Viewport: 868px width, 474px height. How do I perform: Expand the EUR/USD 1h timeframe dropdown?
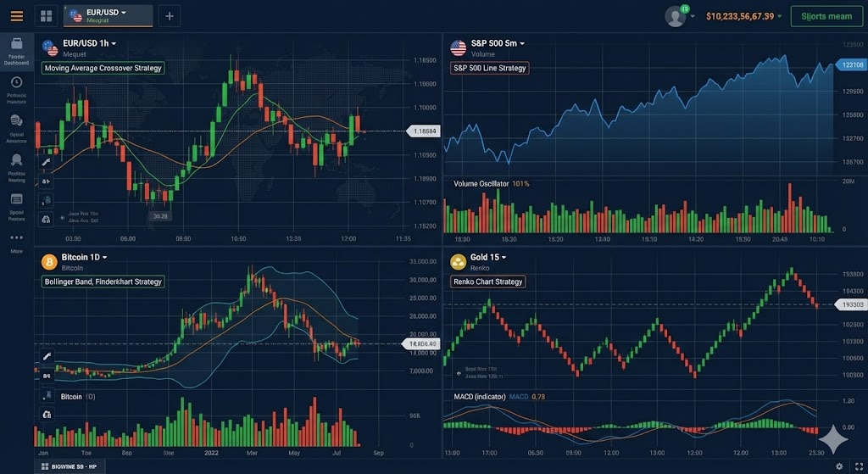(114, 43)
